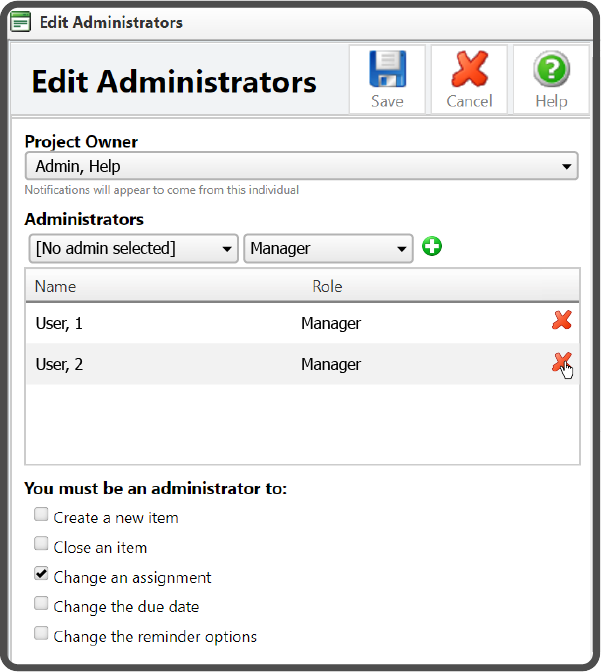Click the Save floppy disk icon
The width and height of the screenshot is (601, 672).
[387, 72]
